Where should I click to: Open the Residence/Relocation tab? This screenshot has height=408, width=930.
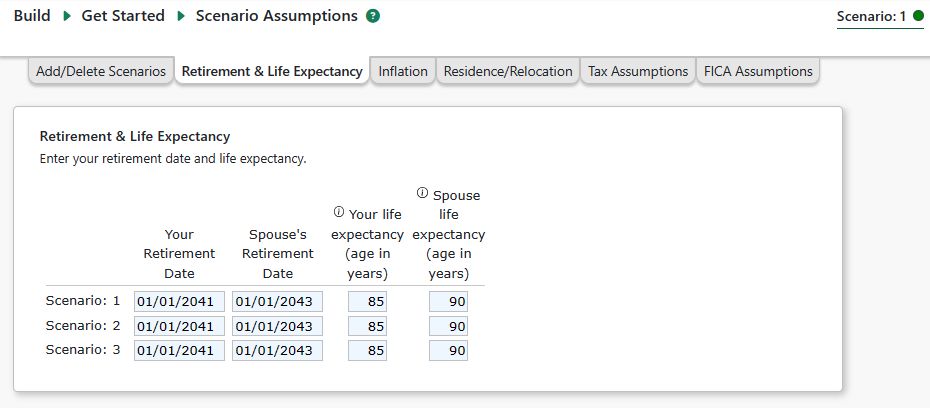tap(508, 72)
